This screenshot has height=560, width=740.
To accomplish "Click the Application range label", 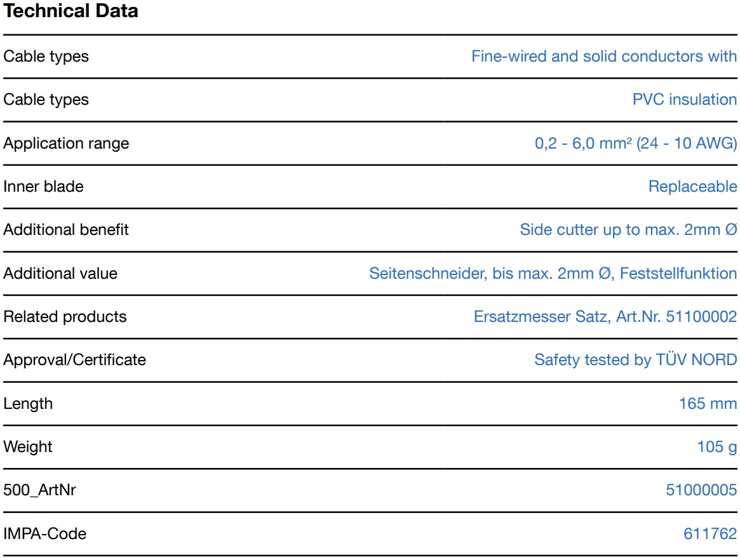I will [66, 143].
